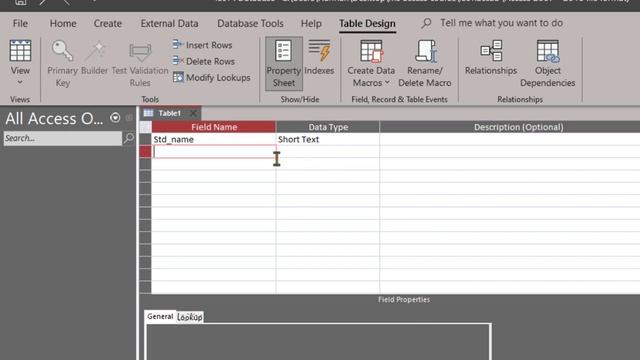Image resolution: width=640 pixels, height=360 pixels.
Task: Close the Table1 tab
Action: pos(193,113)
